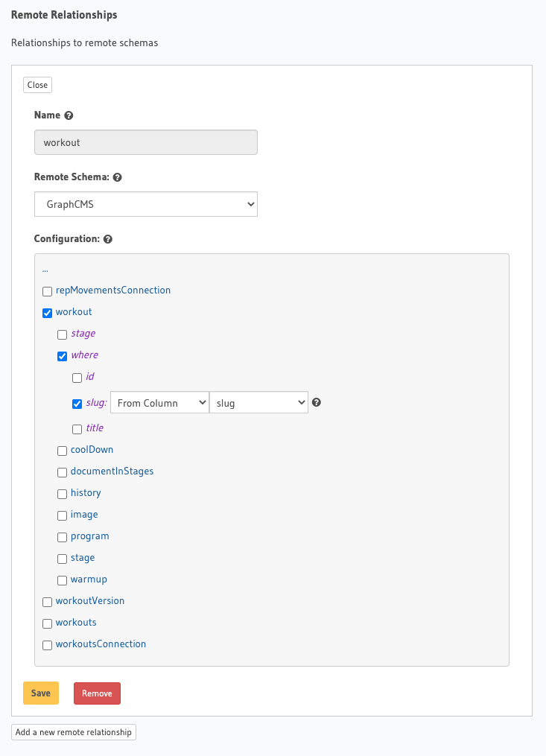
Task: Open the Remote Schema GraphCMS dropdown
Action: click(146, 204)
